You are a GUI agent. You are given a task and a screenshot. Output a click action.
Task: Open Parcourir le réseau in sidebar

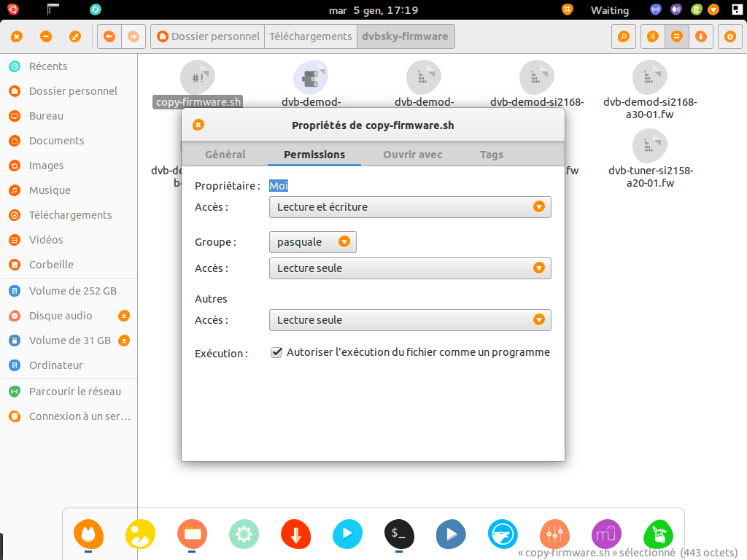point(69,392)
